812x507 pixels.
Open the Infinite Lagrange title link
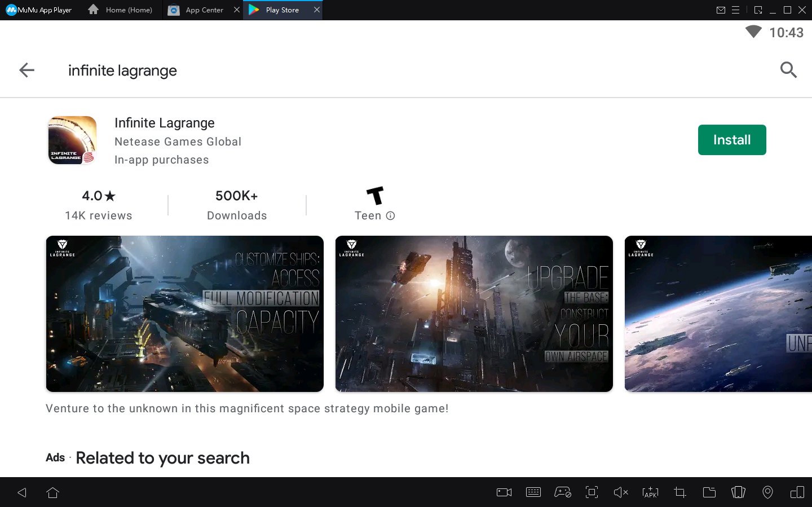click(165, 123)
